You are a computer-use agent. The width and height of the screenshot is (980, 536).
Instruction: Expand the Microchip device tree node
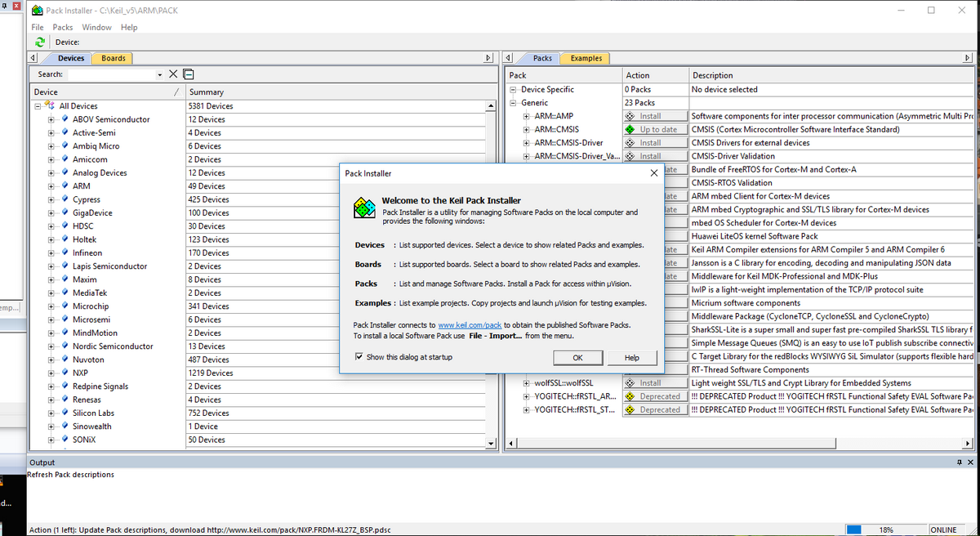tap(51, 306)
